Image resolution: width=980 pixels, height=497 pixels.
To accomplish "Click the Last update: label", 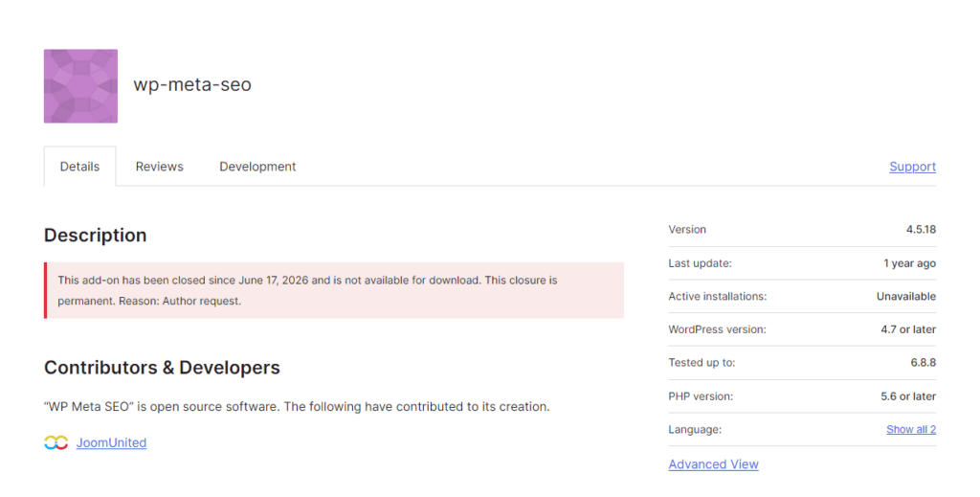I will pyautogui.click(x=700, y=263).
